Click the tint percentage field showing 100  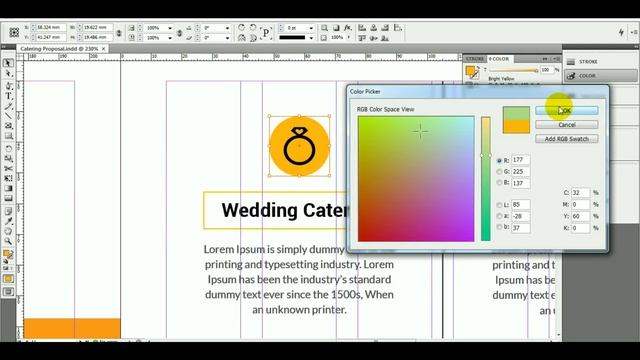[547, 70]
